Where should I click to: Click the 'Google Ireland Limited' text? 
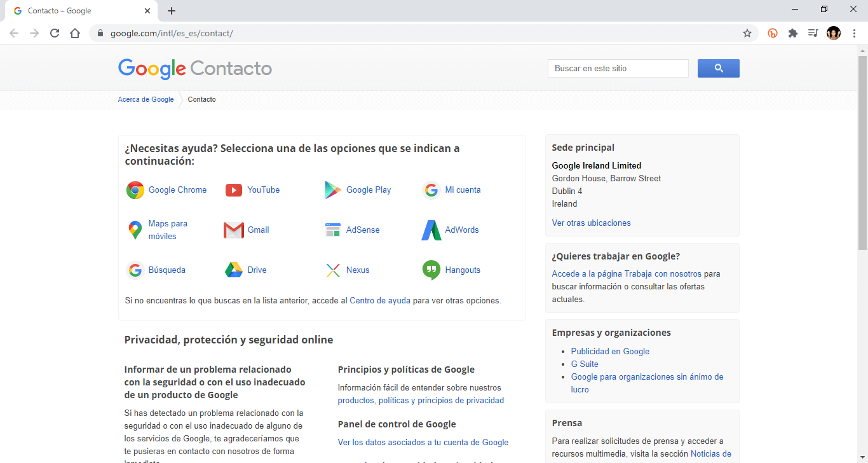pos(597,166)
